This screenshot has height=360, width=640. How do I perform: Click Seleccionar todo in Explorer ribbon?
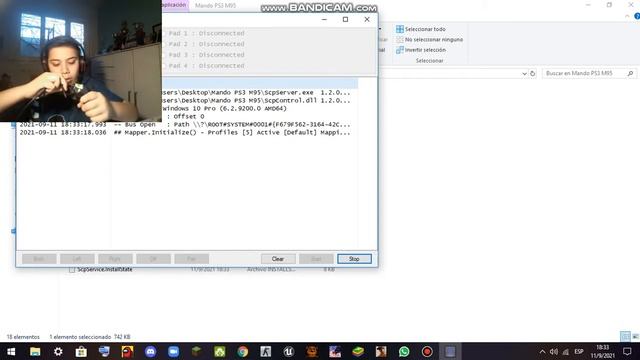(421, 29)
